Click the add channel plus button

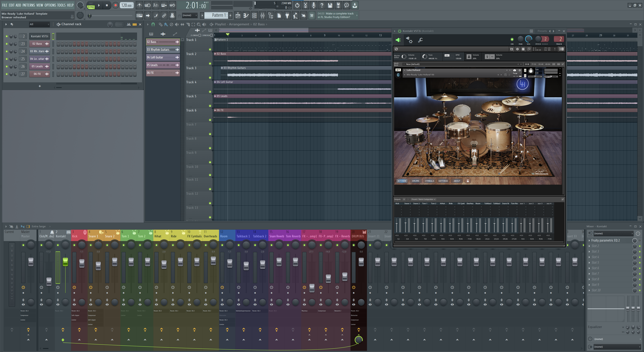click(x=40, y=86)
